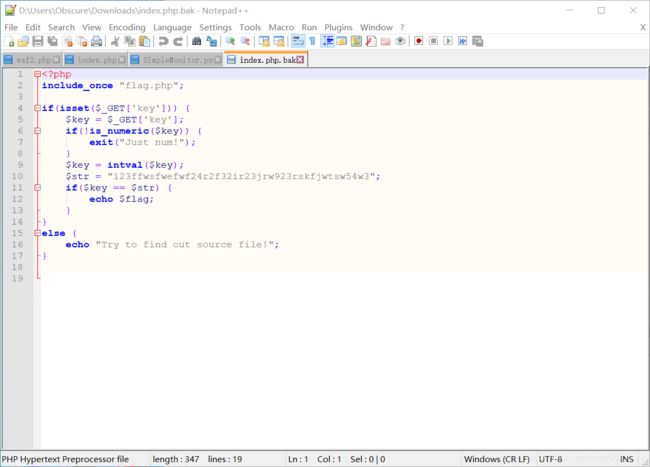Open the File menu

(11, 27)
